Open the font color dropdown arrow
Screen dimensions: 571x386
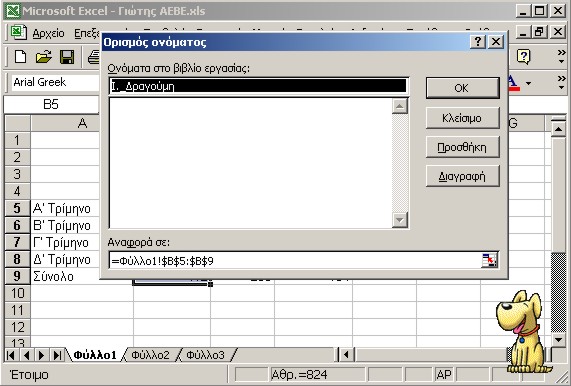[528, 83]
